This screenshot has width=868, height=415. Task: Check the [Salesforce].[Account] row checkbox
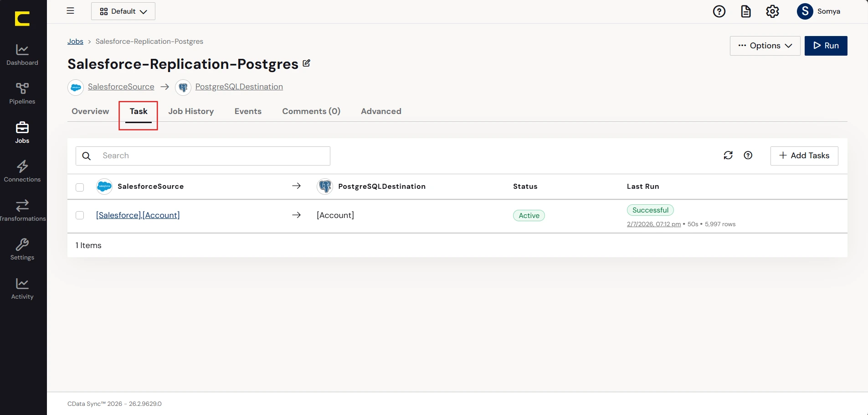[80, 215]
